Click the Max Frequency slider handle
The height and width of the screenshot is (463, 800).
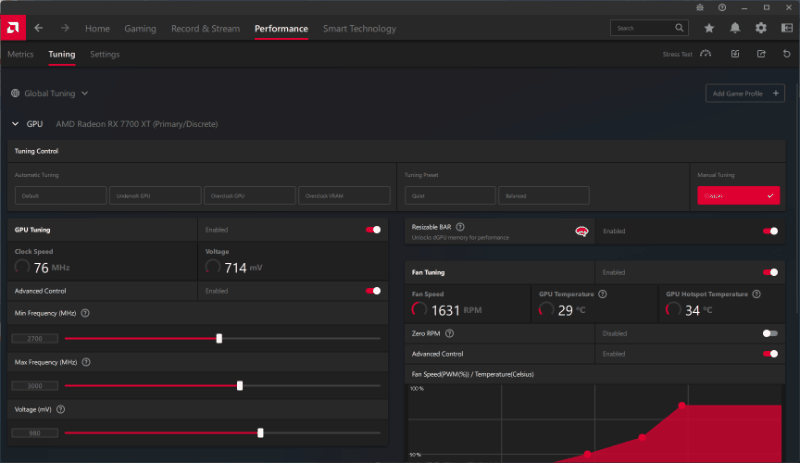(240, 385)
